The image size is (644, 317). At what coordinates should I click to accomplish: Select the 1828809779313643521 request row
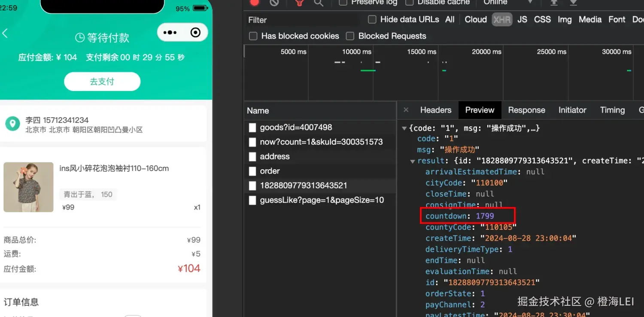pyautogui.click(x=320, y=186)
